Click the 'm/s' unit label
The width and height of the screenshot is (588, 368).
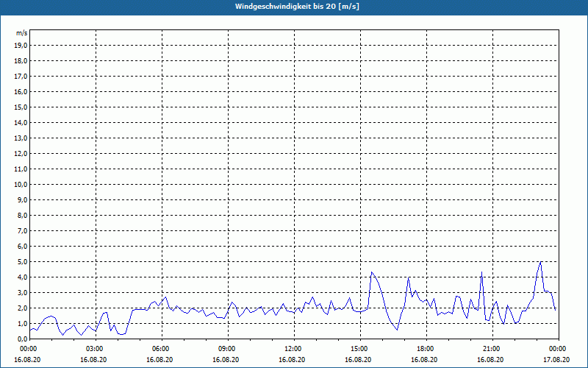tap(22, 33)
